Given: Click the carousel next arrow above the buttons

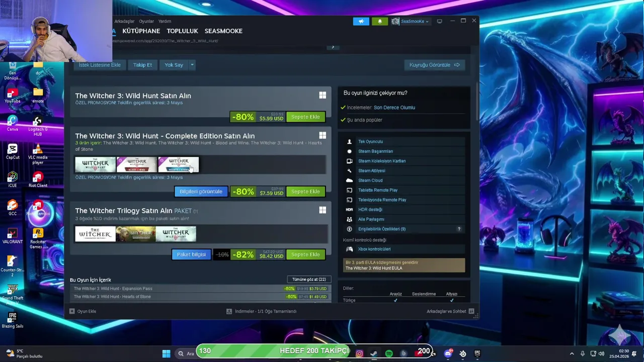Looking at the screenshot, I should coord(333,47).
